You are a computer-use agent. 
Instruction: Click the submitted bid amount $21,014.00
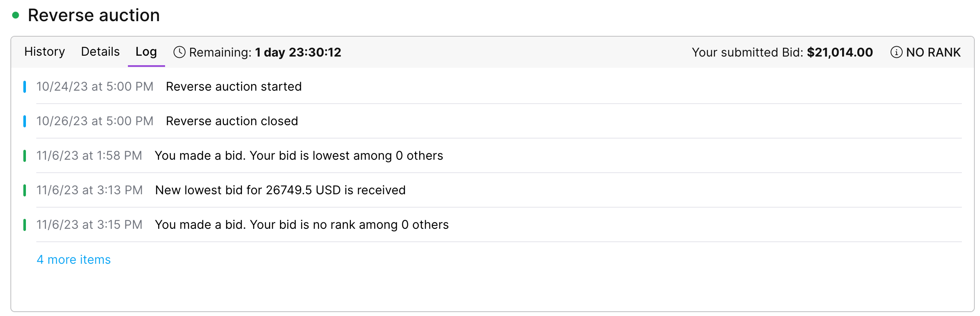pyautogui.click(x=840, y=52)
